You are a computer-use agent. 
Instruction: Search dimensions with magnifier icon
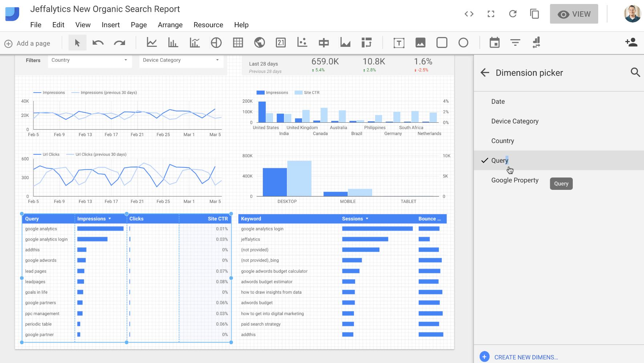point(635,72)
